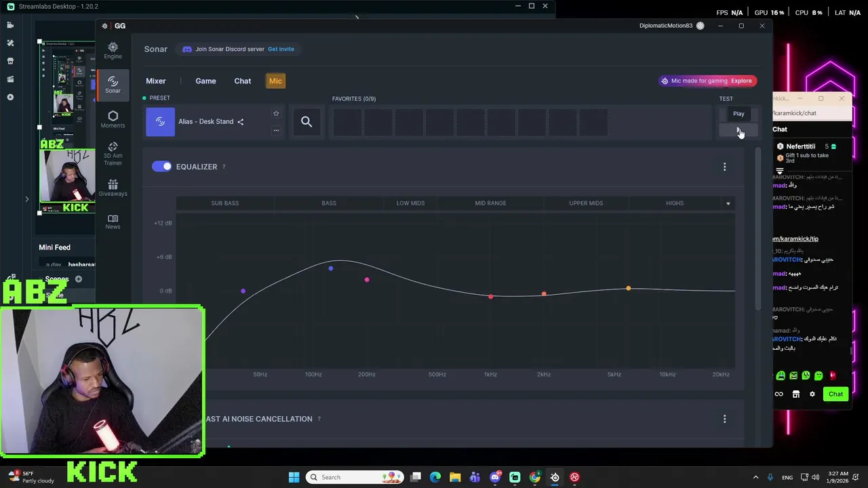Expand Streamlabs left panel chevron

[26, 199]
